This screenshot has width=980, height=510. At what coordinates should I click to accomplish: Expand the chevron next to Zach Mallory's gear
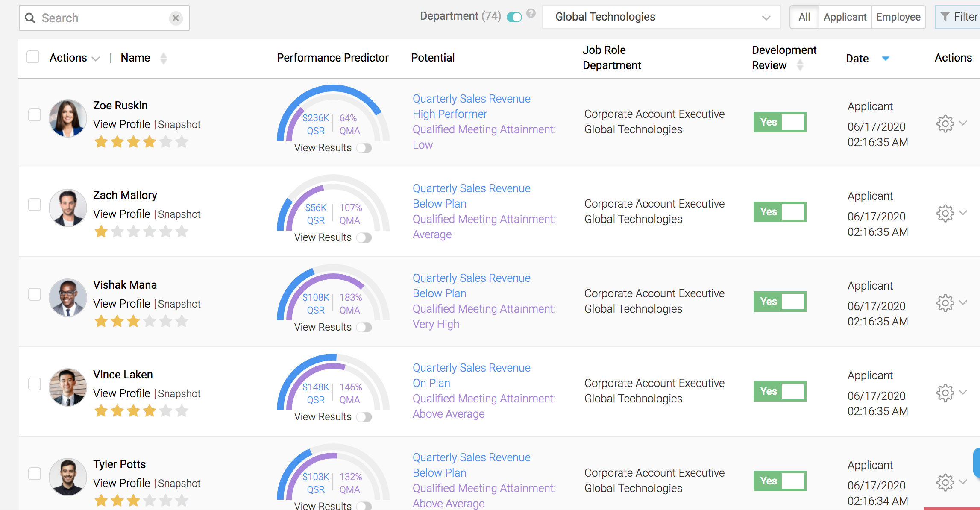tap(963, 213)
